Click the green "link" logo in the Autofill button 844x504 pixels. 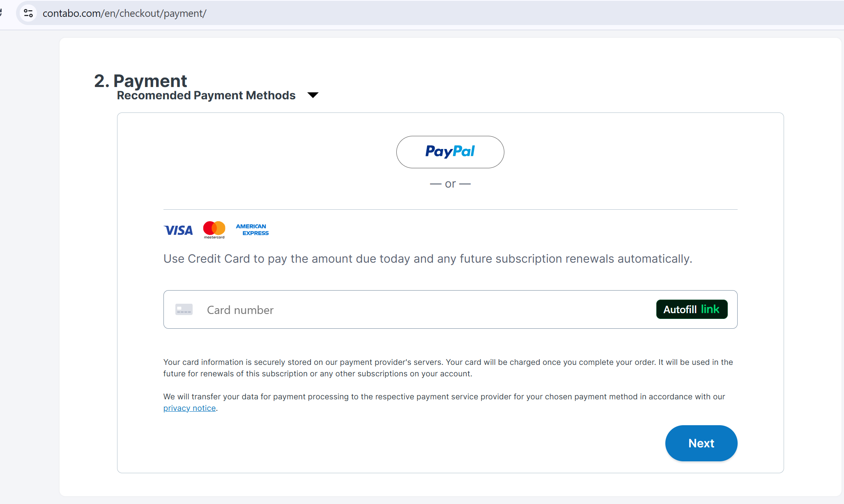(x=710, y=309)
